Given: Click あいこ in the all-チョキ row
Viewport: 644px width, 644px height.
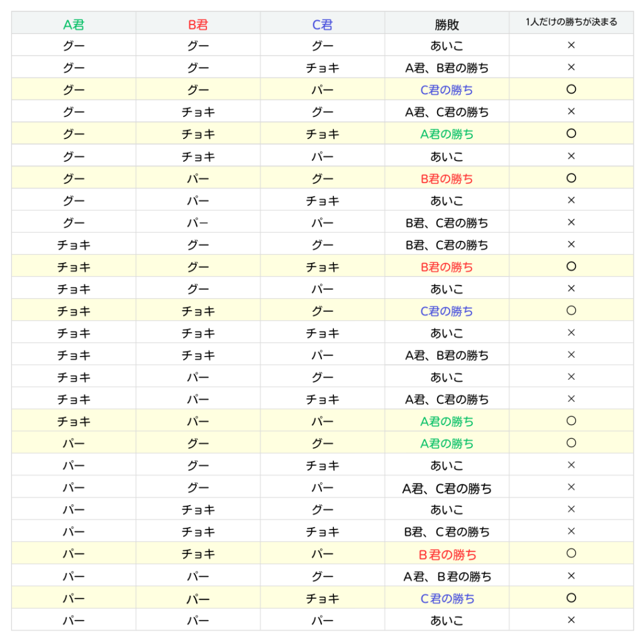Looking at the screenshot, I should click(x=447, y=333).
